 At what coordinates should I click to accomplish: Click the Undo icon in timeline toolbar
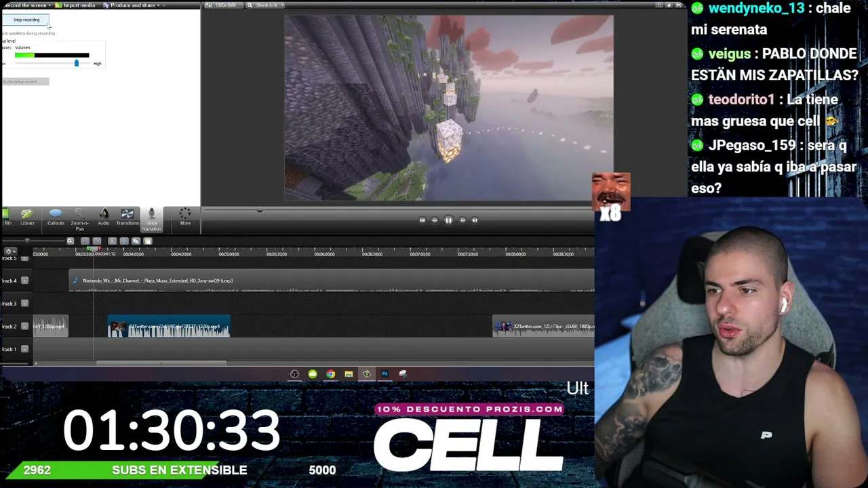coord(85,241)
